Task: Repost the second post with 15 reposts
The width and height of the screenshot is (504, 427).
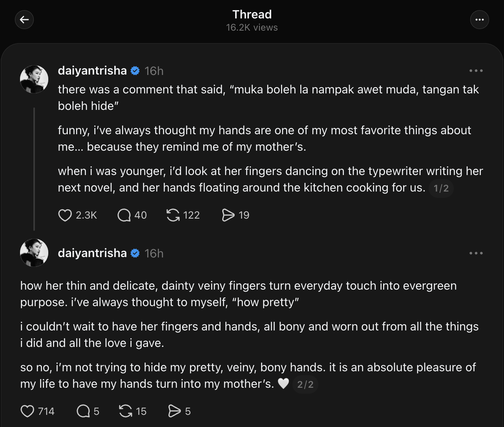Action: coord(125,411)
